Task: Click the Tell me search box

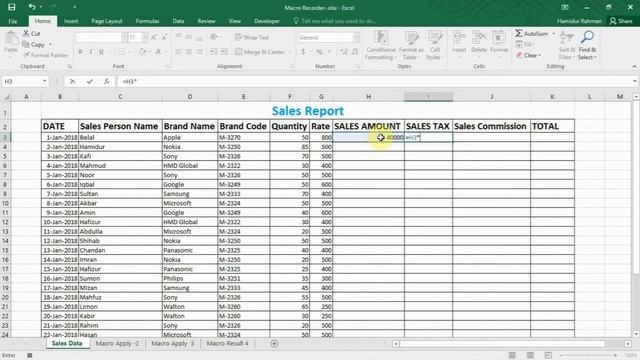Action: [335, 21]
